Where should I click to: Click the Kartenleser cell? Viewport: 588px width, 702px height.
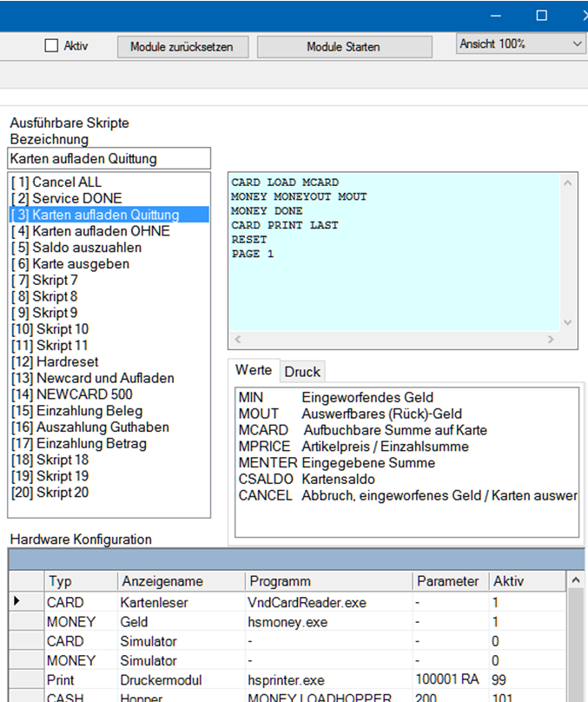click(182, 602)
